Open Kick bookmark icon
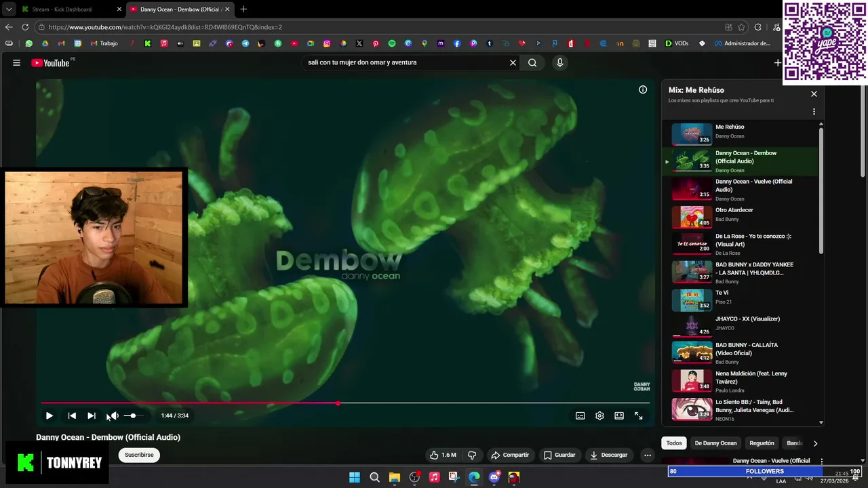 [x=148, y=43]
